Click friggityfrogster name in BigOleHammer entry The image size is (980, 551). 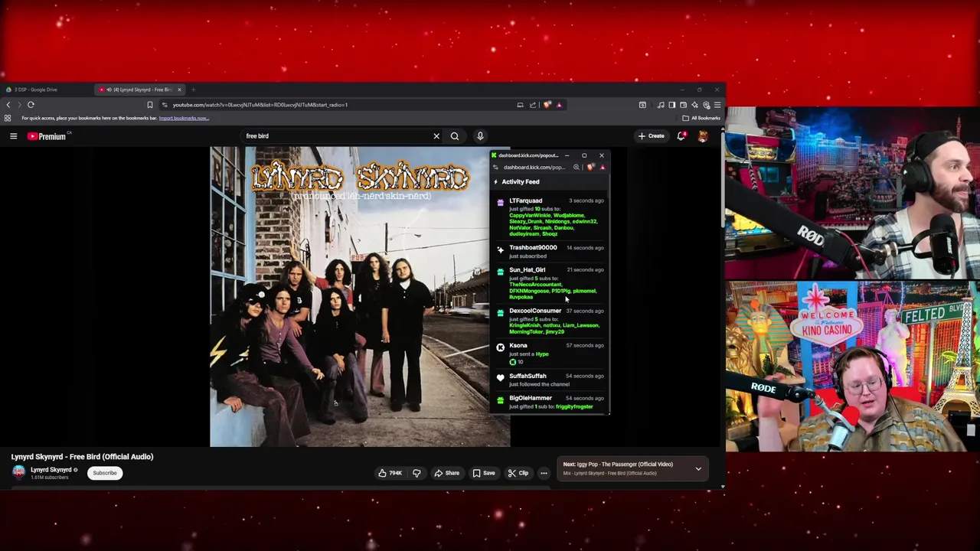coord(574,406)
